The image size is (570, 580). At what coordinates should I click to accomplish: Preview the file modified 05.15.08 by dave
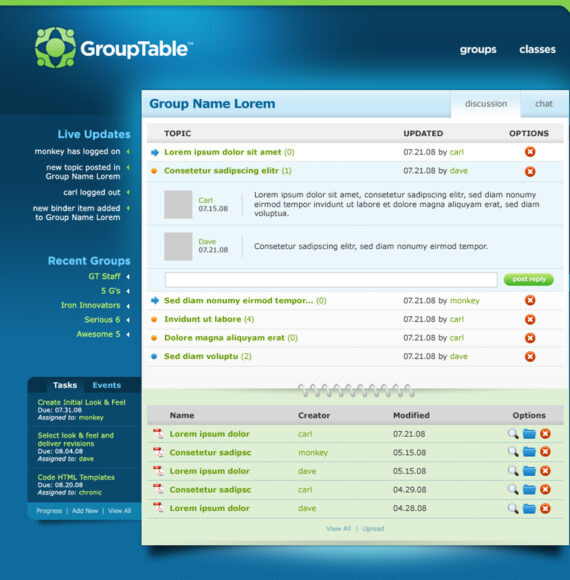[x=513, y=471]
